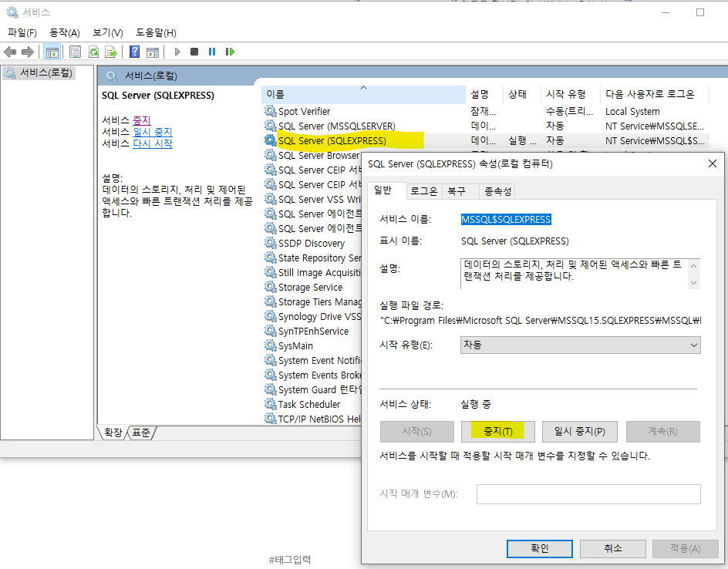Click the description box scroll up arrow
Screen dimensions: 728x569
click(693, 266)
